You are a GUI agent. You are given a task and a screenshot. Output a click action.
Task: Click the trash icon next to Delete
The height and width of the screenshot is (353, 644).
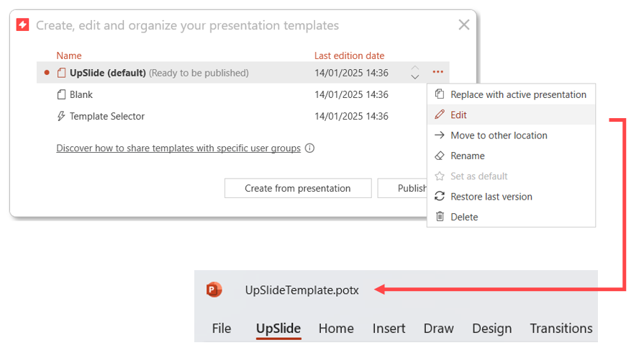(x=440, y=217)
